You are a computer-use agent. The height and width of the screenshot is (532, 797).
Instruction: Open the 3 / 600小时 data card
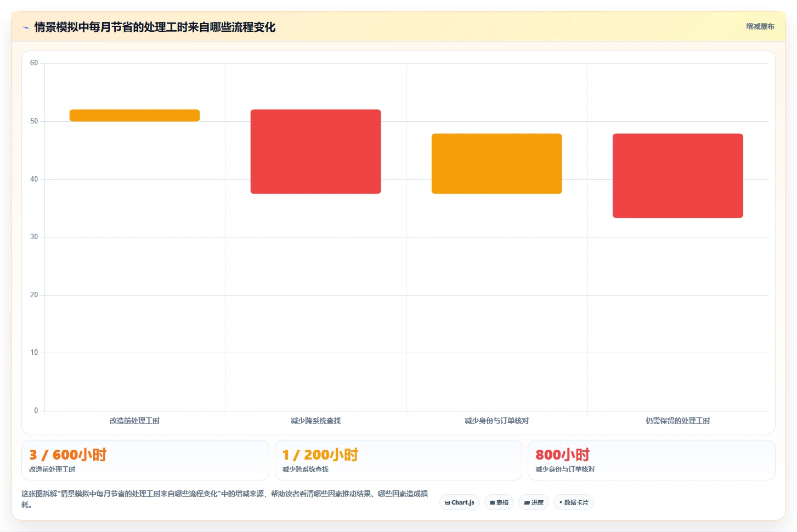(x=145, y=460)
